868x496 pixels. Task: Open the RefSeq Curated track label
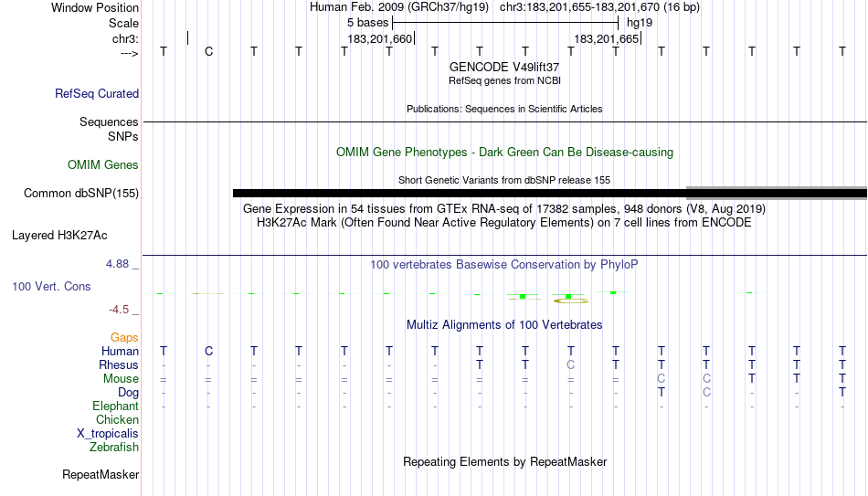pos(97,93)
